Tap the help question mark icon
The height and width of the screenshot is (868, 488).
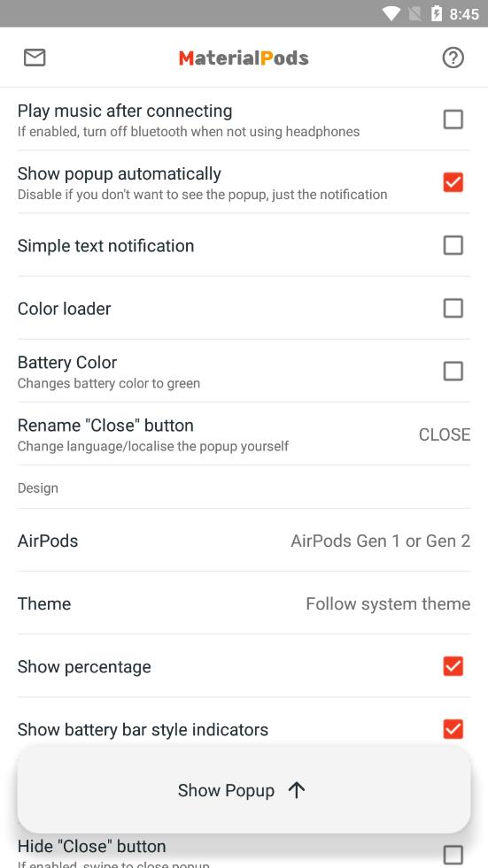click(x=453, y=58)
